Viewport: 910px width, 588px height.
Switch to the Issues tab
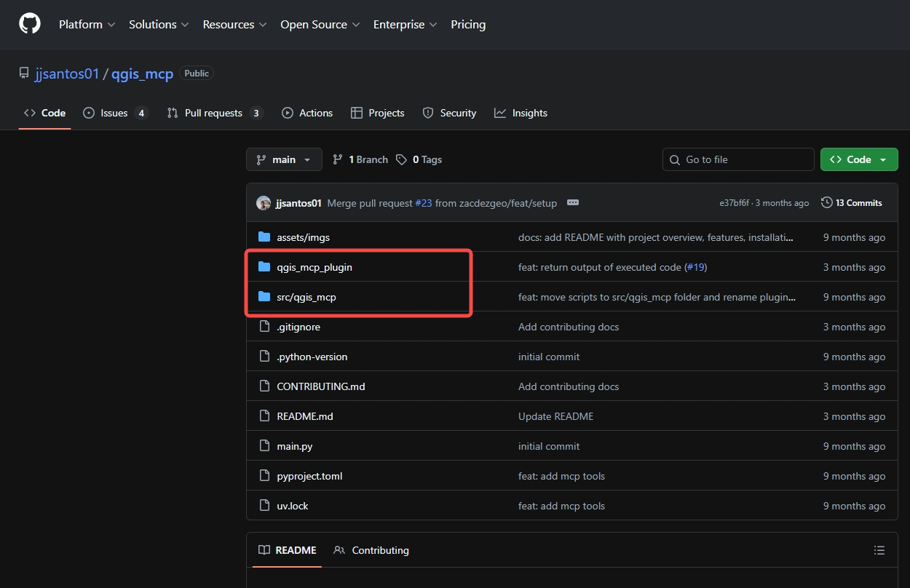116,113
